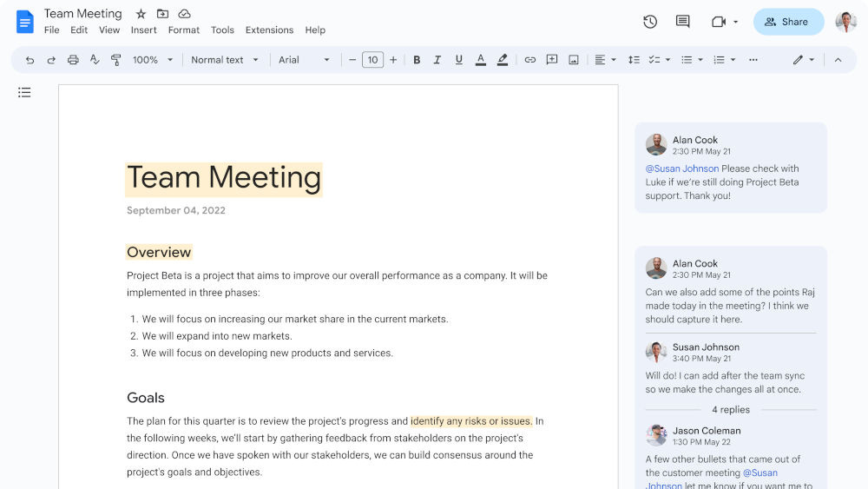Select the paint format roller tool

[x=115, y=60]
